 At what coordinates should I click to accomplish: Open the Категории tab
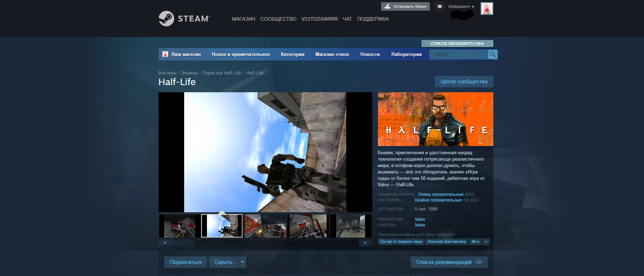[292, 54]
